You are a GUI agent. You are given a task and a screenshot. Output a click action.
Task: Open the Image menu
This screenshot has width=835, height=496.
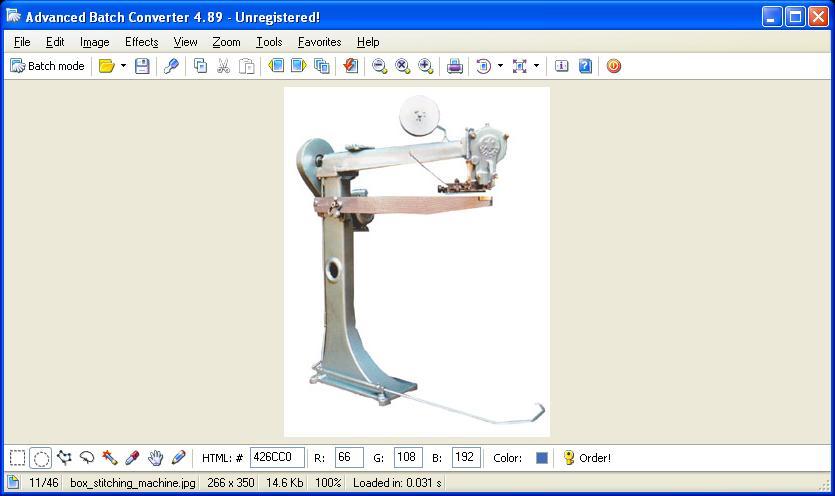point(95,42)
